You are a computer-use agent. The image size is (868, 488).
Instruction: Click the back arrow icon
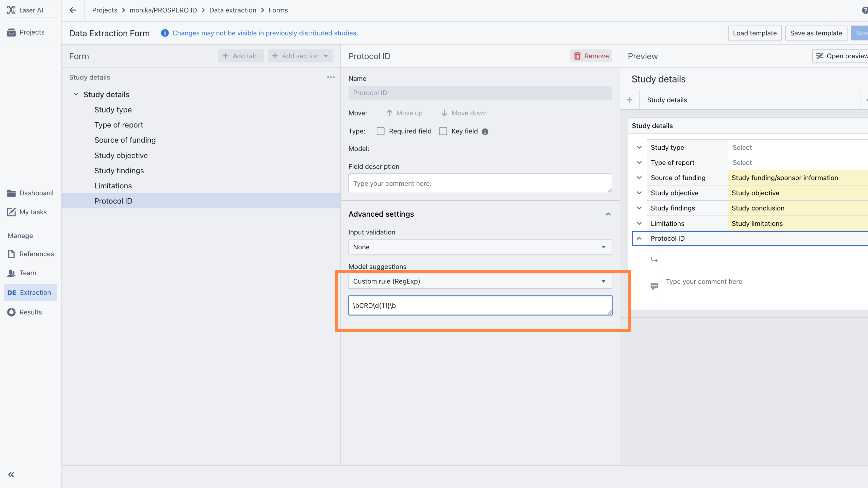72,10
